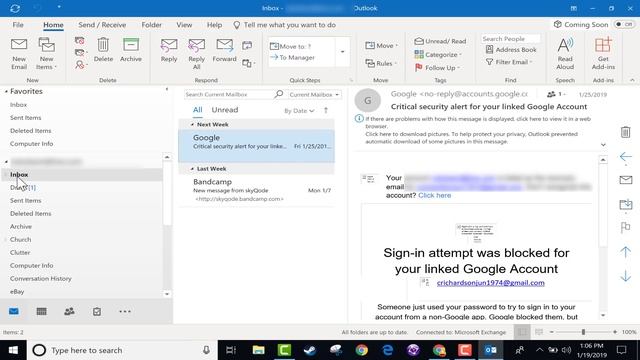Delete the selected message
Screen dimensions: 640x360
103,50
